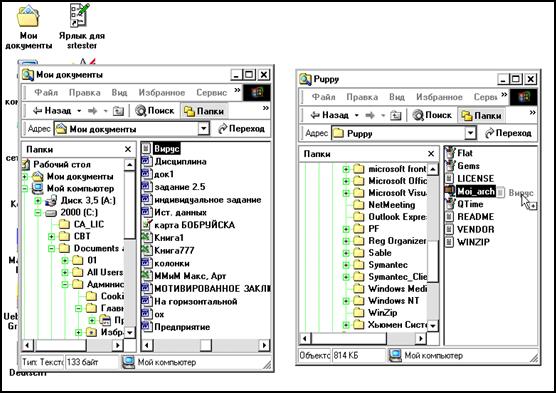Open Back history dropdown in Мои документы
The width and height of the screenshot is (556, 393).
pyautogui.click(x=79, y=111)
